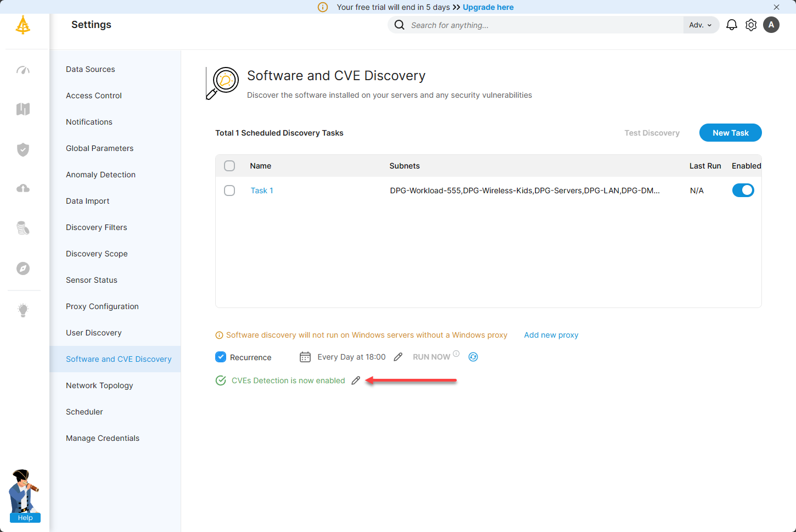Go to Access Control settings
Screen dimensions: 796x532
94,96
